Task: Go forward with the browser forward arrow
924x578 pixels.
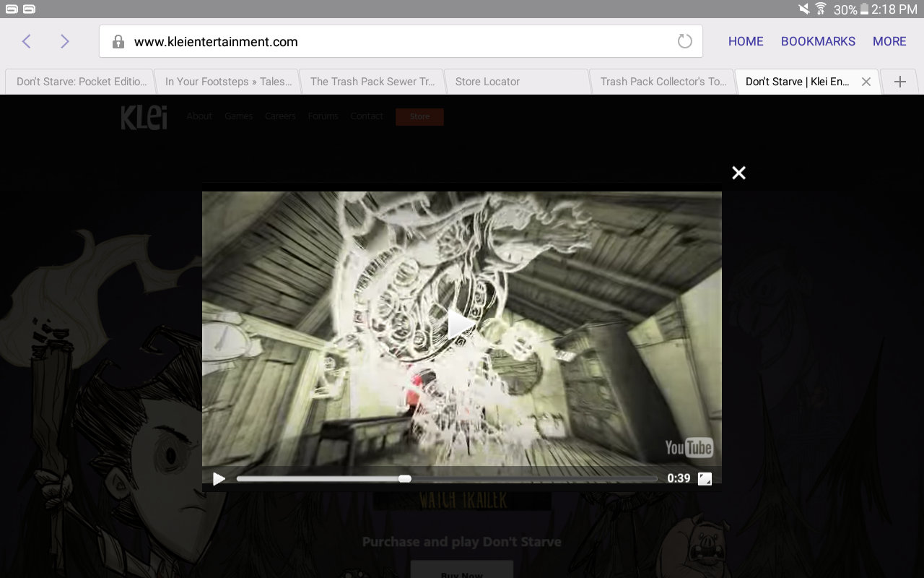Action: click(x=65, y=41)
